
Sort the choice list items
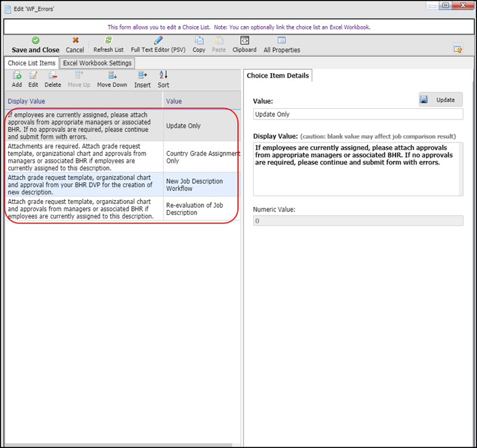point(163,76)
